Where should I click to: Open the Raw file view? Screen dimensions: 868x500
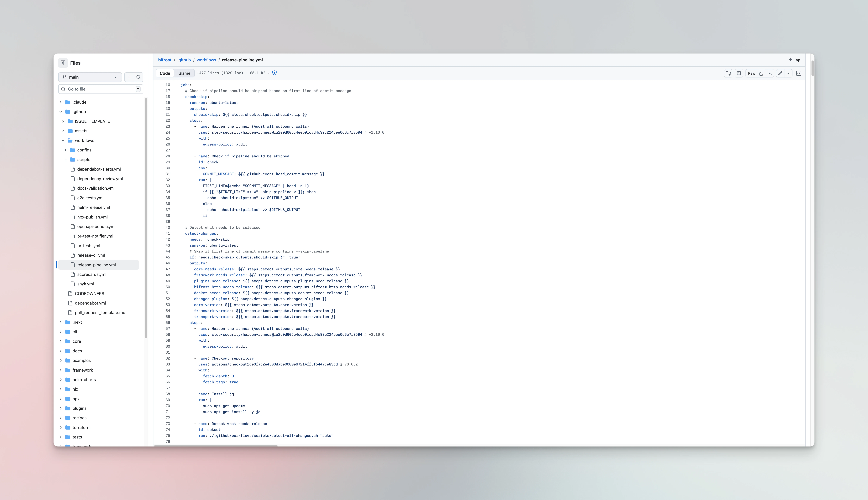752,73
